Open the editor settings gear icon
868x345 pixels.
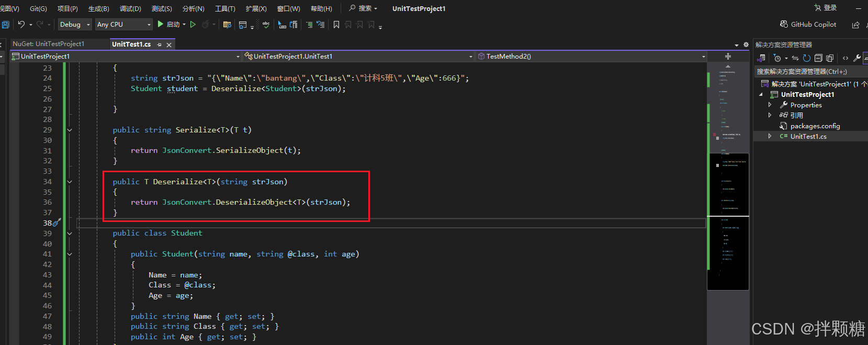[745, 44]
